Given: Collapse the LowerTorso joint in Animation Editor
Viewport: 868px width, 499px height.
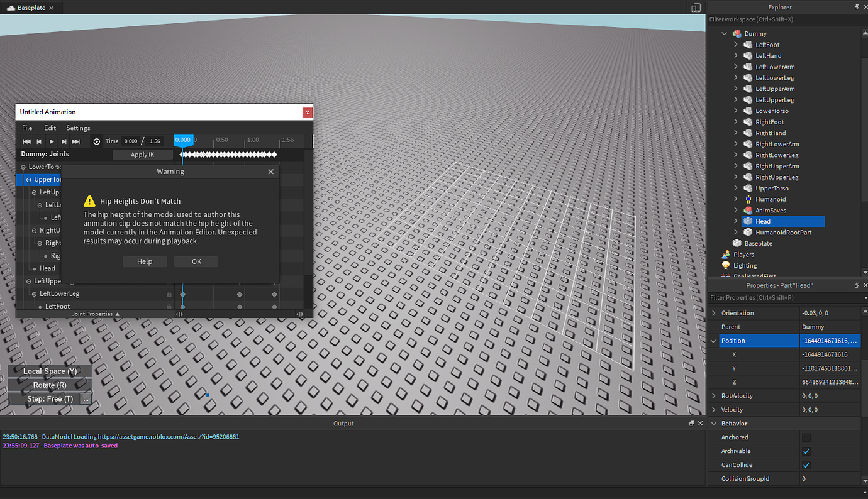Looking at the screenshot, I should (x=23, y=167).
